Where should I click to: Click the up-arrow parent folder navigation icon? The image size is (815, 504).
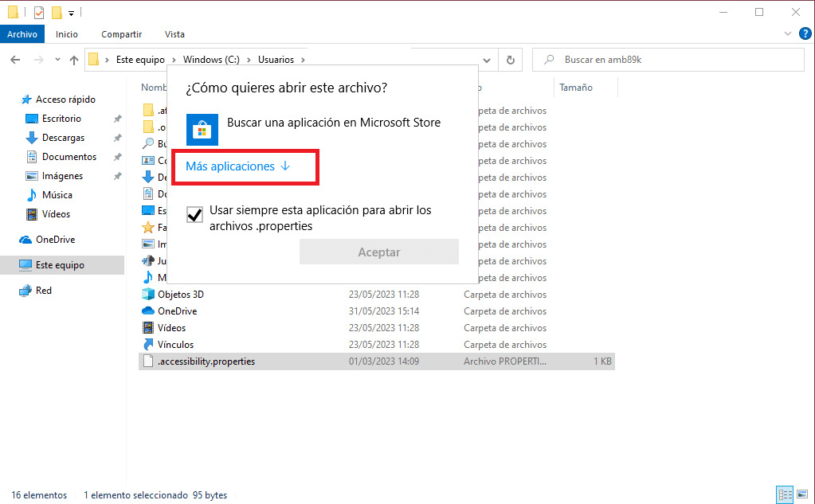pos(74,61)
